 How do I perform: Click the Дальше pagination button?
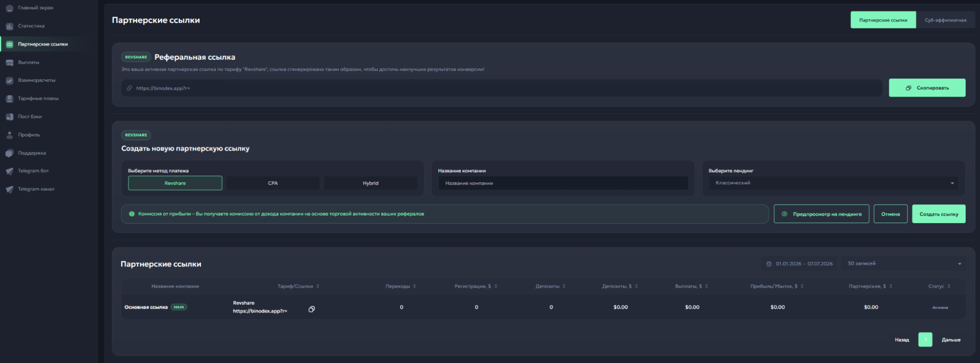(x=951, y=340)
